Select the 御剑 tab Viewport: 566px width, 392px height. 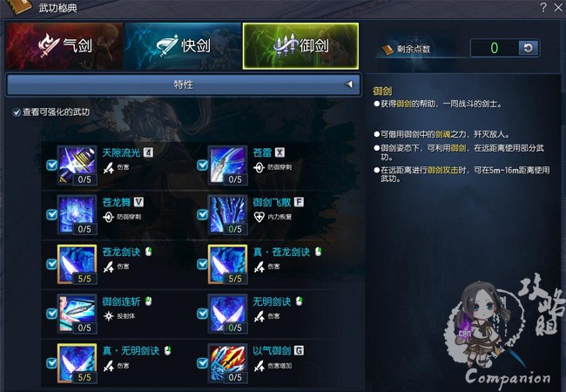300,46
